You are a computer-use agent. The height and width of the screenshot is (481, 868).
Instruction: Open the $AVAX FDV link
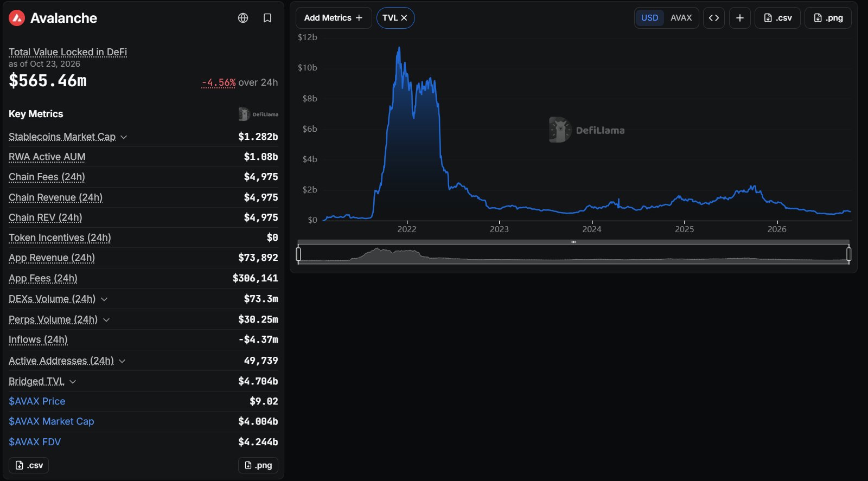coord(35,442)
